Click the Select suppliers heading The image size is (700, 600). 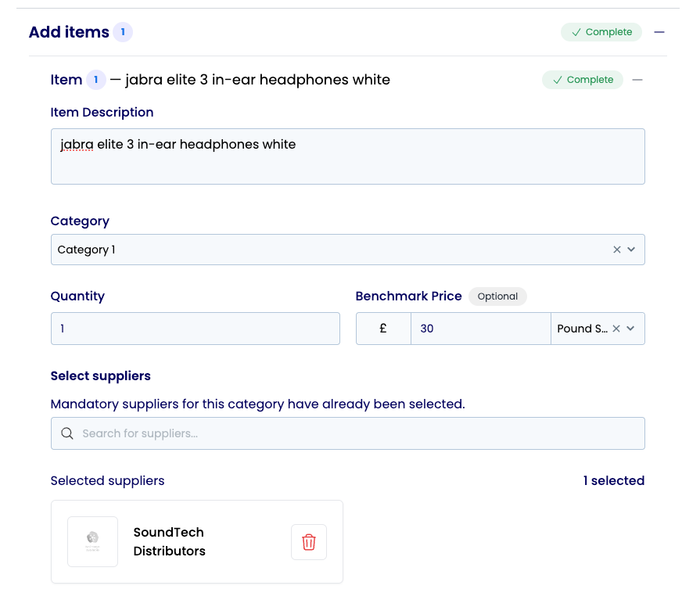click(100, 376)
